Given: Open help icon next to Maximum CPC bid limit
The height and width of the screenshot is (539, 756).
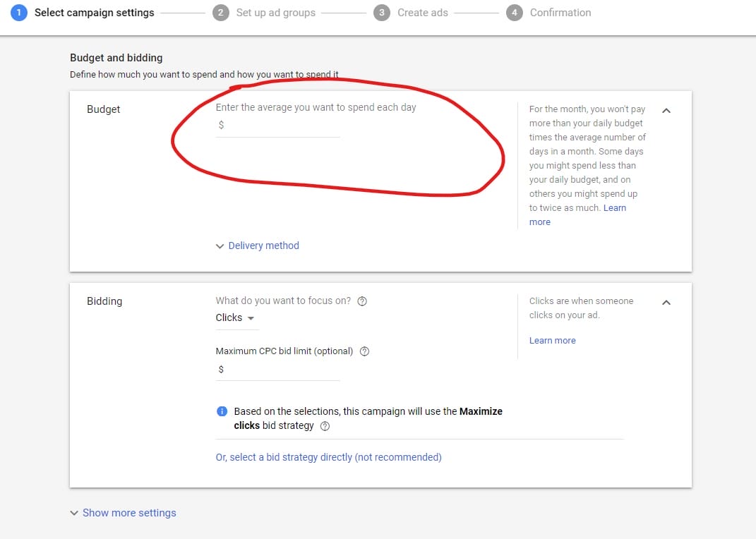Looking at the screenshot, I should click(x=364, y=351).
